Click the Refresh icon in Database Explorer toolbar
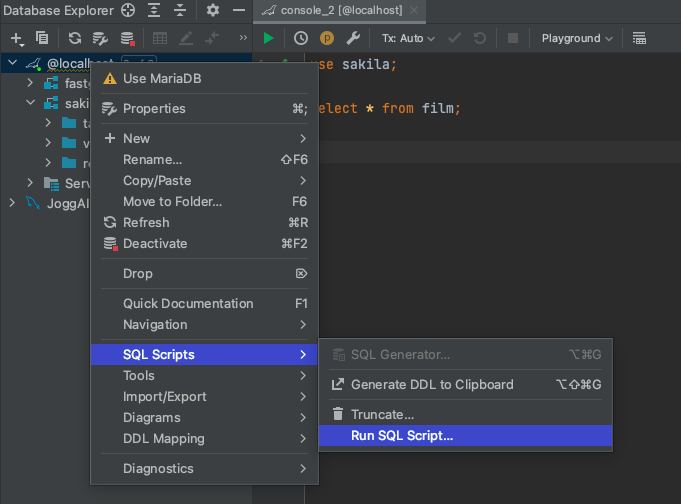Screen dimensions: 681x504 click(75, 38)
